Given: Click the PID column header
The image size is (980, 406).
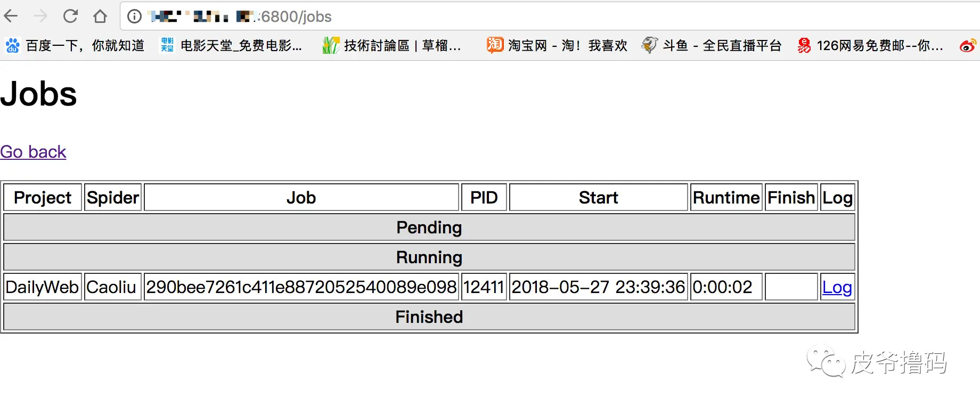Looking at the screenshot, I should (484, 198).
